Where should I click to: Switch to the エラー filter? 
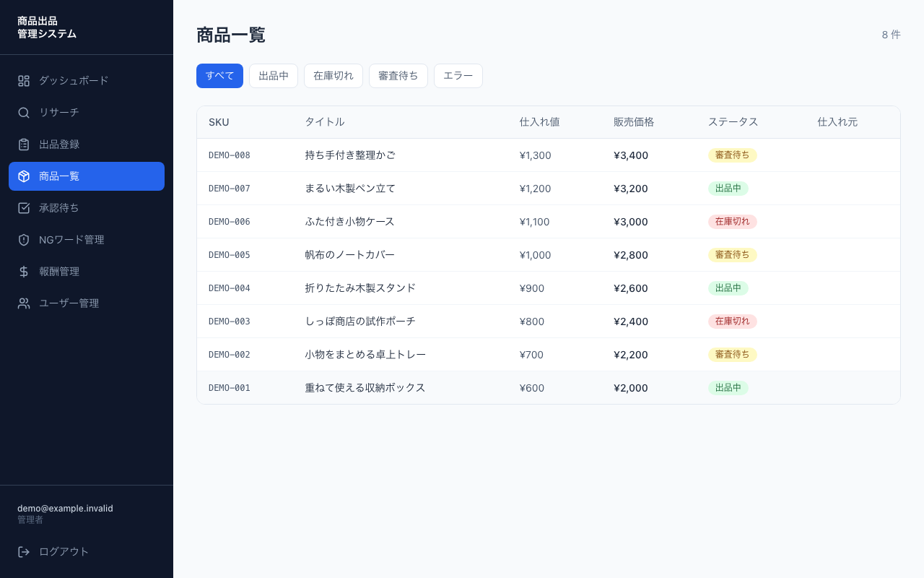(458, 76)
